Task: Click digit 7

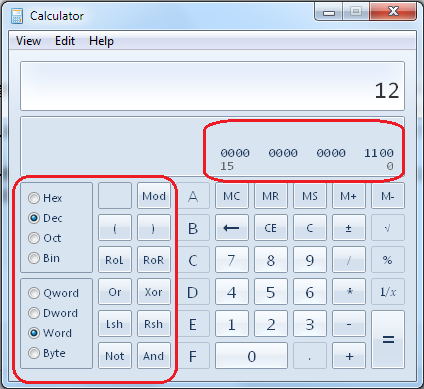Action: pyautogui.click(x=232, y=260)
